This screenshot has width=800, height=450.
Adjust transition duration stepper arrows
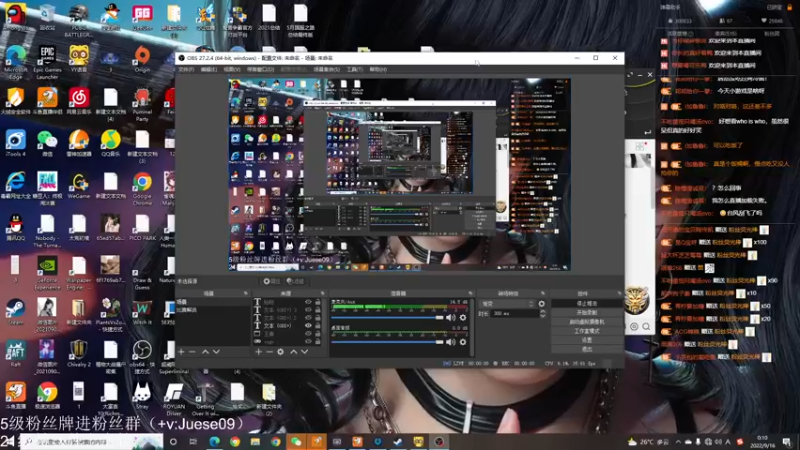point(542,313)
